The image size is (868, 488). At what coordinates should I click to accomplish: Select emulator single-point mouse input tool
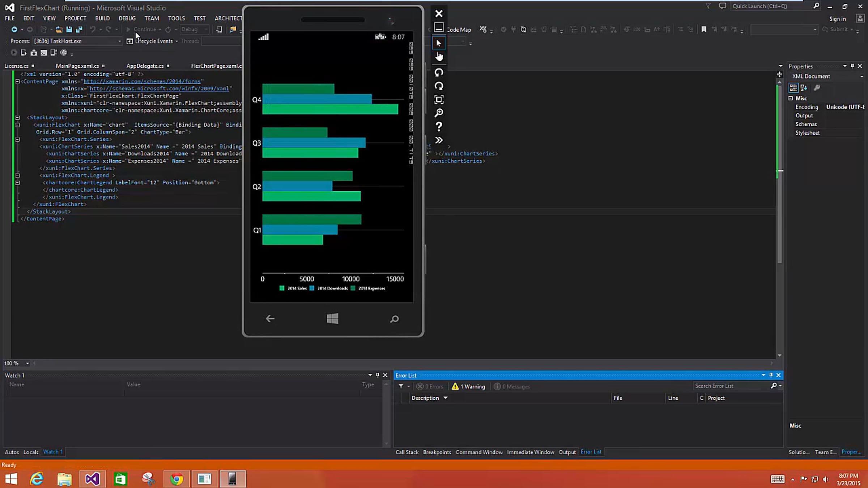click(439, 43)
